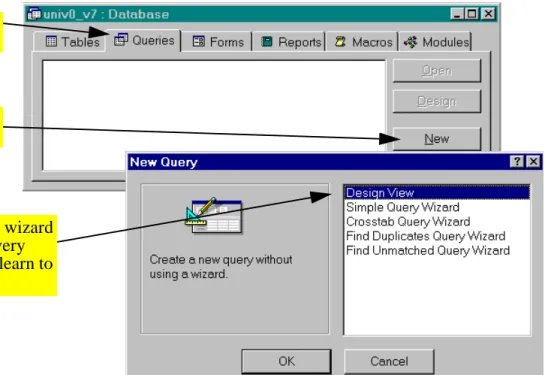Click the Macros tab scroll icon
Image resolution: width=545 pixels, height=375 pixels.
[340, 41]
